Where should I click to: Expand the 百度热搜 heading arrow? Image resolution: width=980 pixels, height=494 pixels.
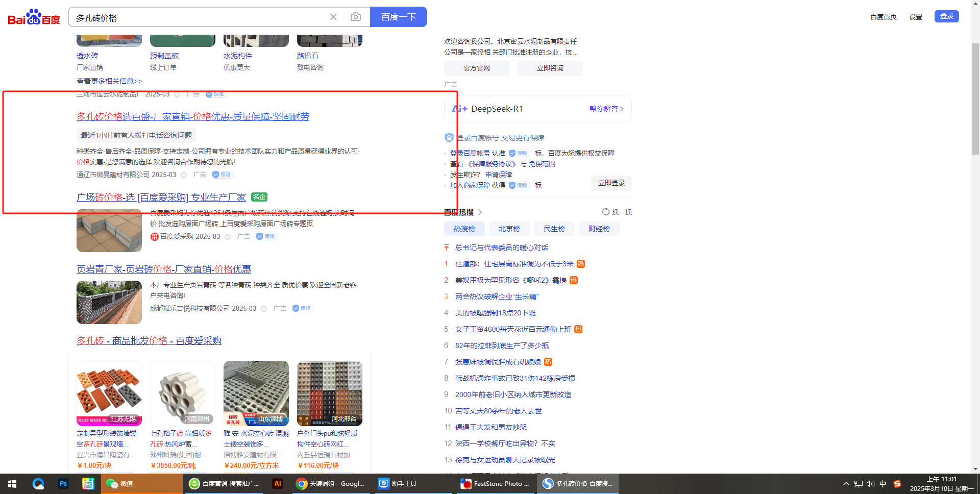tap(480, 212)
